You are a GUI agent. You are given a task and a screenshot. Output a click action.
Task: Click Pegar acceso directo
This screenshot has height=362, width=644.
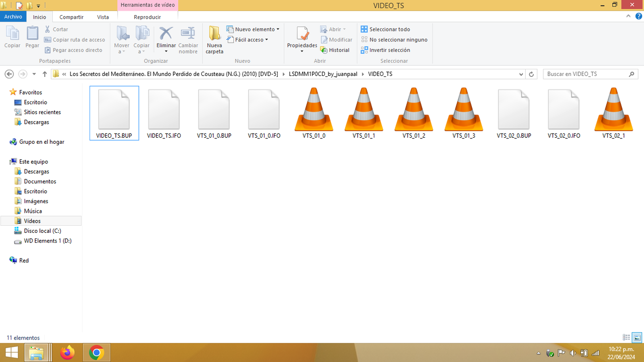73,50
